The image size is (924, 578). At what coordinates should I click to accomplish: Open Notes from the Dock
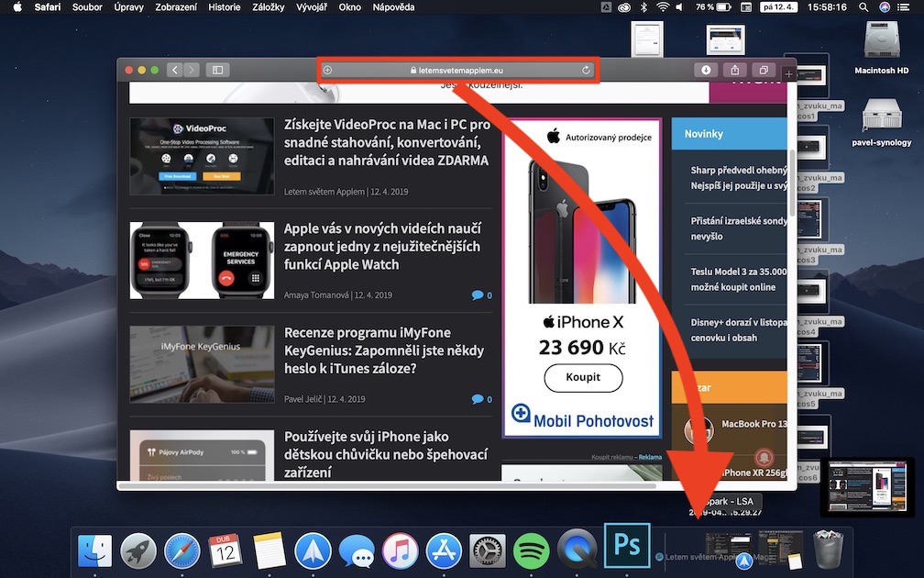click(x=269, y=551)
